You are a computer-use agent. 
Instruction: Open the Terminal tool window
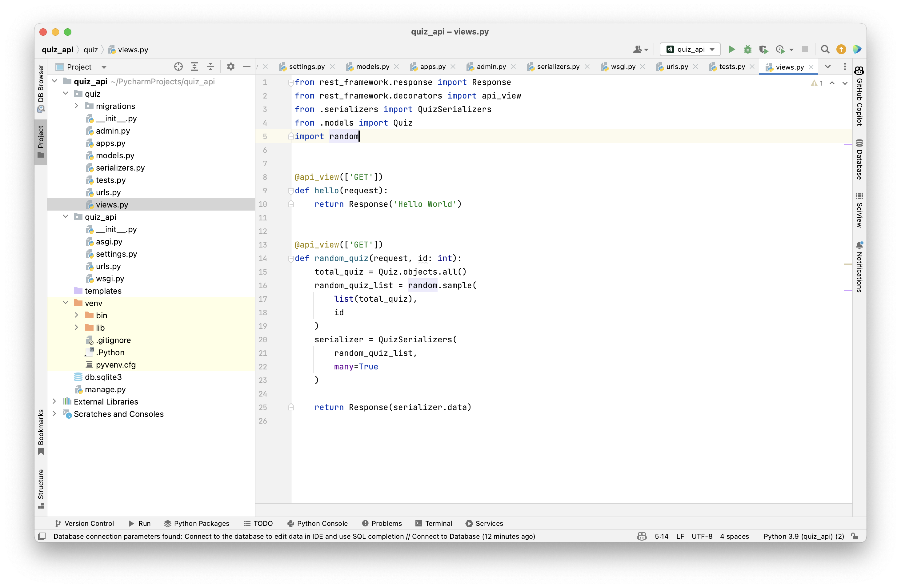[434, 523]
